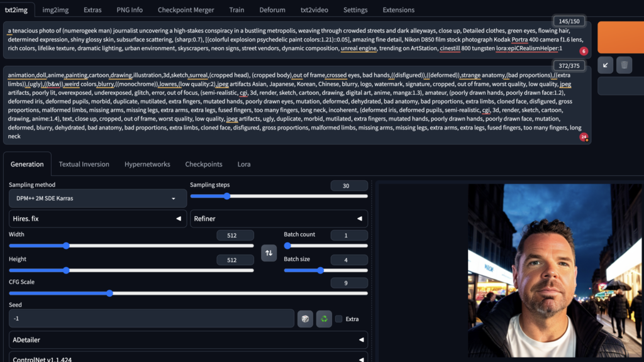Click the generated portrait image preview
Image resolution: width=644 pixels, height=362 pixels.
click(555, 271)
